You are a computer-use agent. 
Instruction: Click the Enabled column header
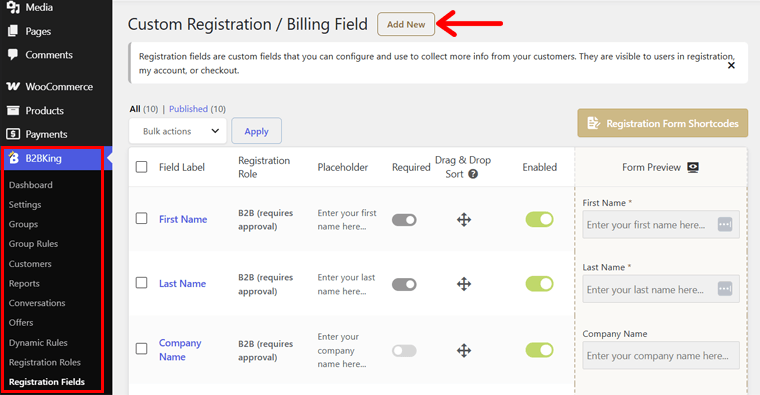[x=539, y=167]
